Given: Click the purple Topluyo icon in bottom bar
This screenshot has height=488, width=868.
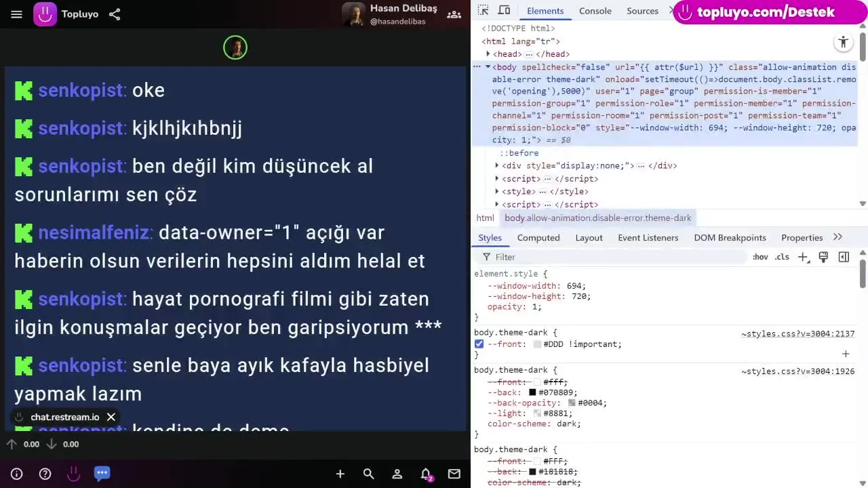Looking at the screenshot, I should coord(73,474).
